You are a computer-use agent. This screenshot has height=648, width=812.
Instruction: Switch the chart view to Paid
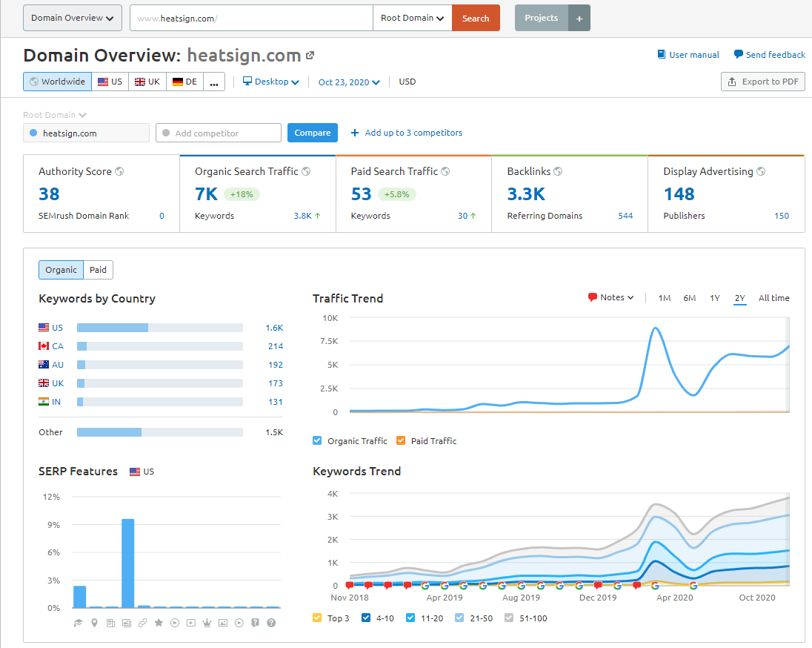click(98, 270)
